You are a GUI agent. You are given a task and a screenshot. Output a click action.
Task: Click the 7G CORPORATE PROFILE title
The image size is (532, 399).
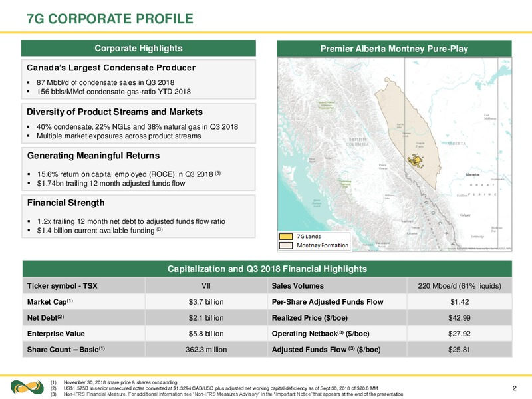110,19
